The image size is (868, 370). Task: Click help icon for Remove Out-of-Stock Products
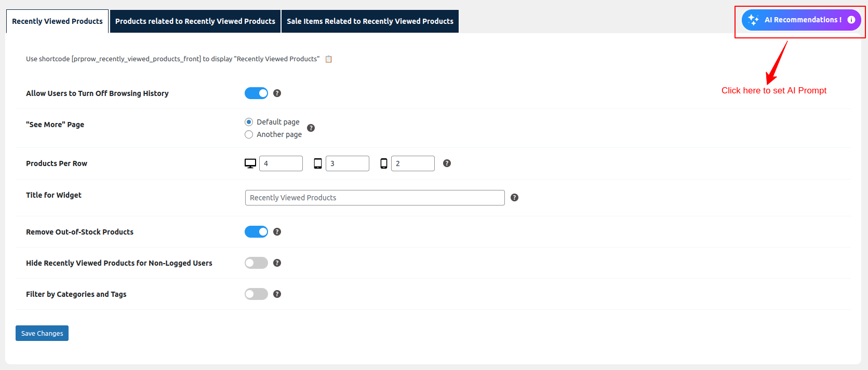click(277, 232)
